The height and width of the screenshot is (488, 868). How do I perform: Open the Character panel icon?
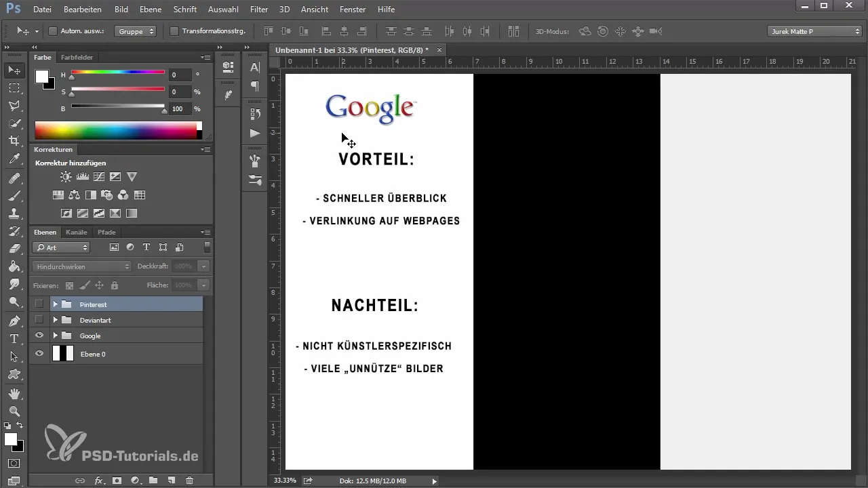click(x=255, y=67)
